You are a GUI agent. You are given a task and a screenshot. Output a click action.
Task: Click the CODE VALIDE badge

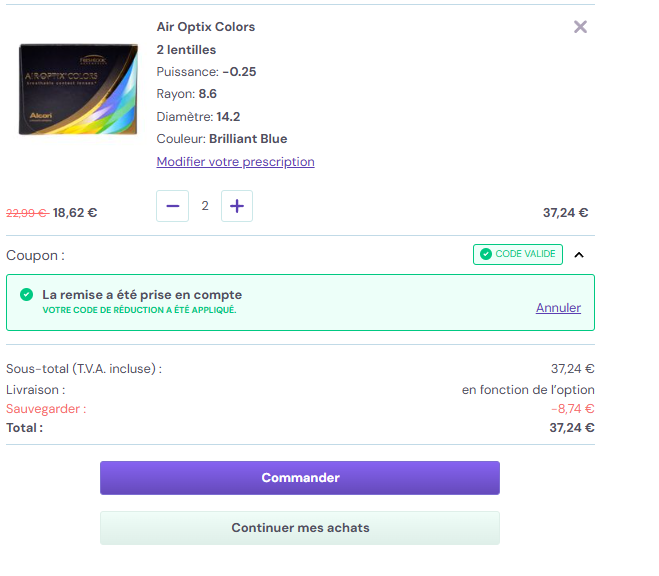(518, 254)
